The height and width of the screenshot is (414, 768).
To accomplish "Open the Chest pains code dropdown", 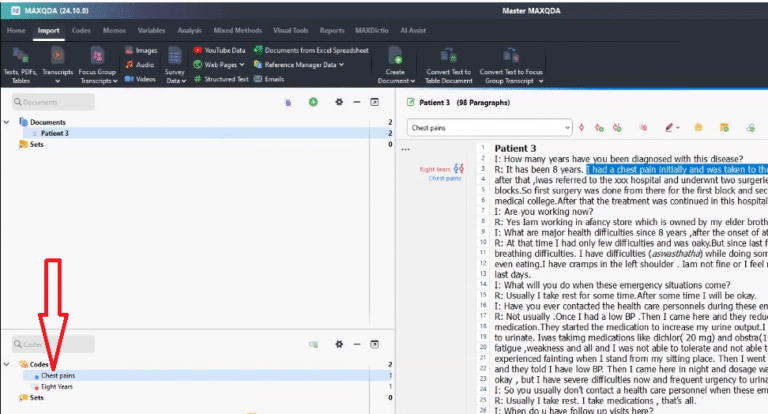I will coord(567,128).
